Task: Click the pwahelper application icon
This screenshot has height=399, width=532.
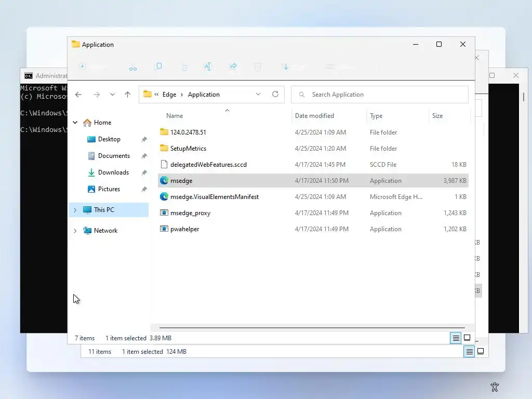Action: 164,229
